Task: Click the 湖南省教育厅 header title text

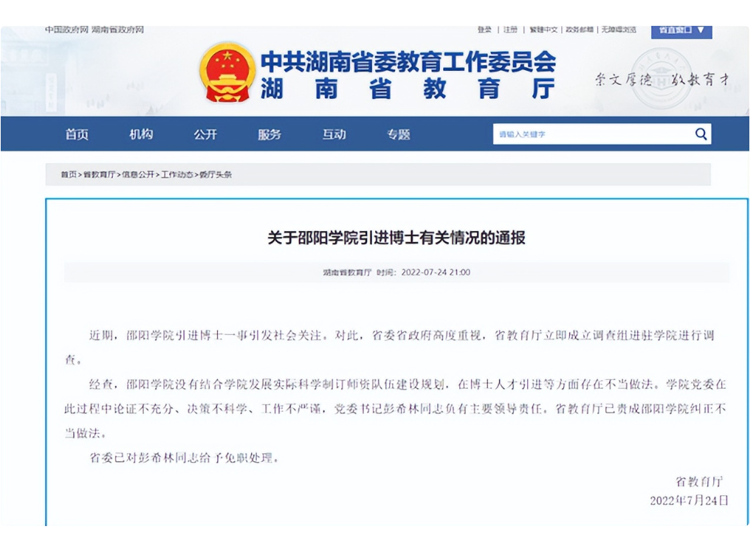Action: [408, 89]
